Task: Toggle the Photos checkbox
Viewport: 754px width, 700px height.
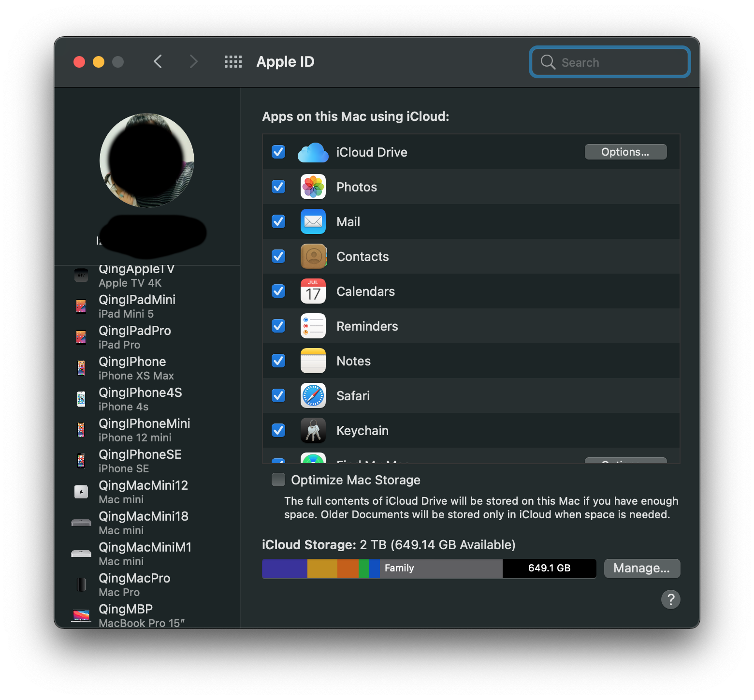Action: (x=278, y=187)
